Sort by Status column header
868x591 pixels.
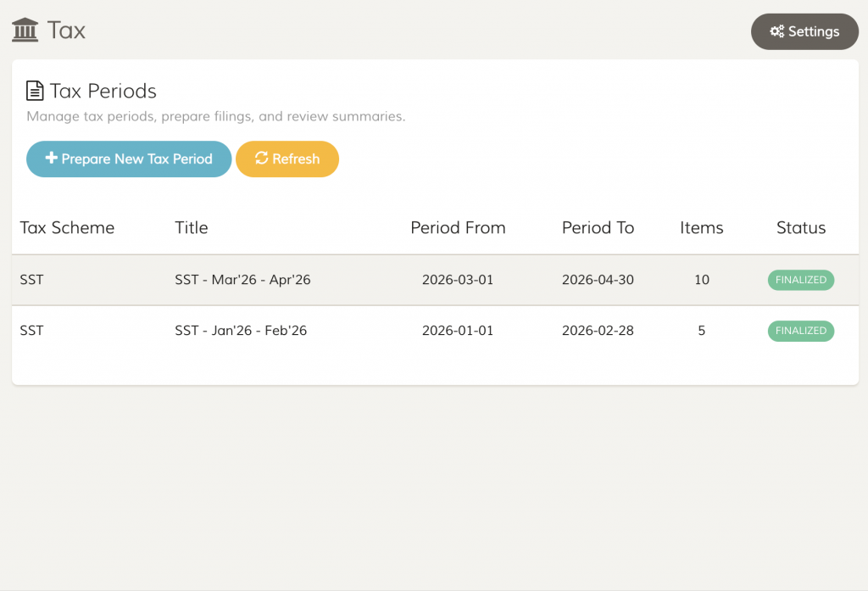coord(800,227)
